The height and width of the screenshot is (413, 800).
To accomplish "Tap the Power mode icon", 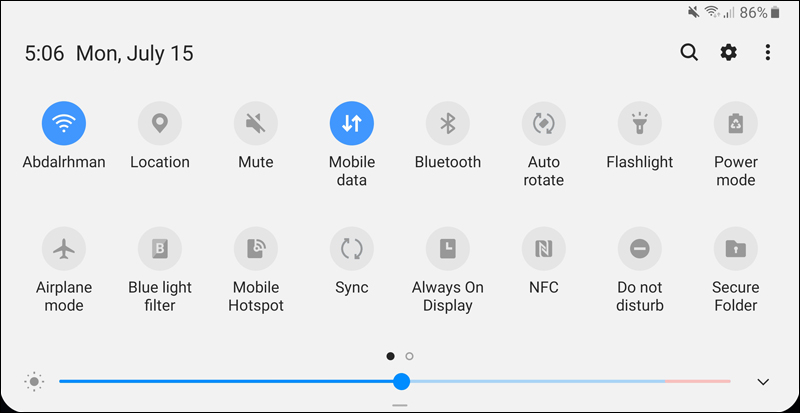I will pos(736,124).
